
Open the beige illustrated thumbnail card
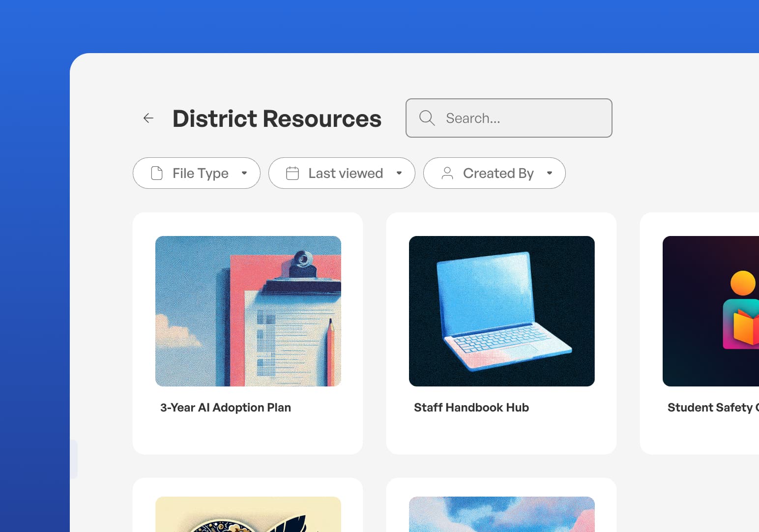[x=248, y=514]
